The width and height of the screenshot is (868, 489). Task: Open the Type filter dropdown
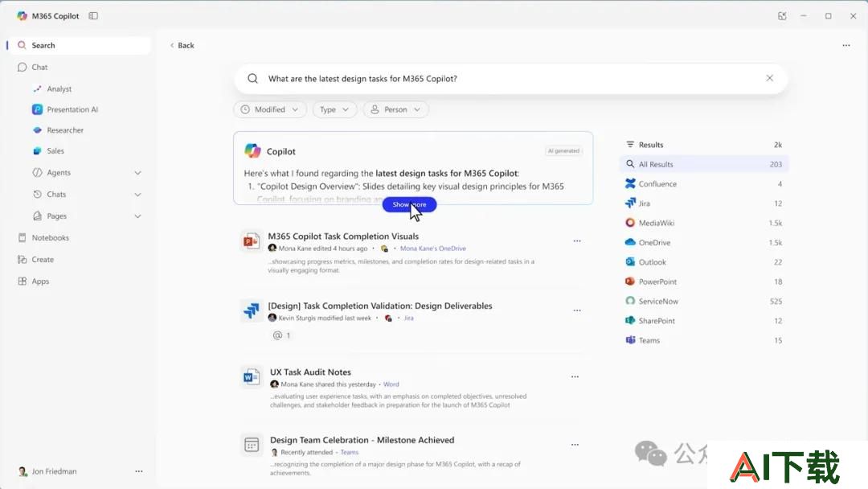[x=334, y=109]
